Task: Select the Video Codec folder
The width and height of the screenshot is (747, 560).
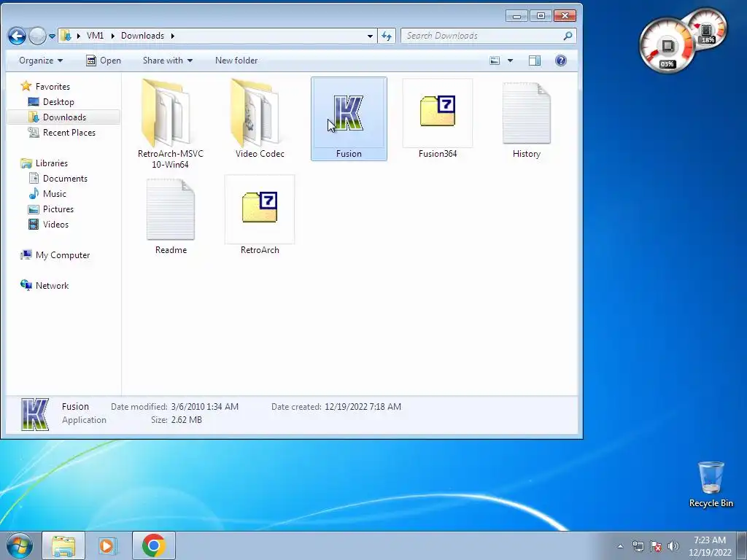Action: 260,119
